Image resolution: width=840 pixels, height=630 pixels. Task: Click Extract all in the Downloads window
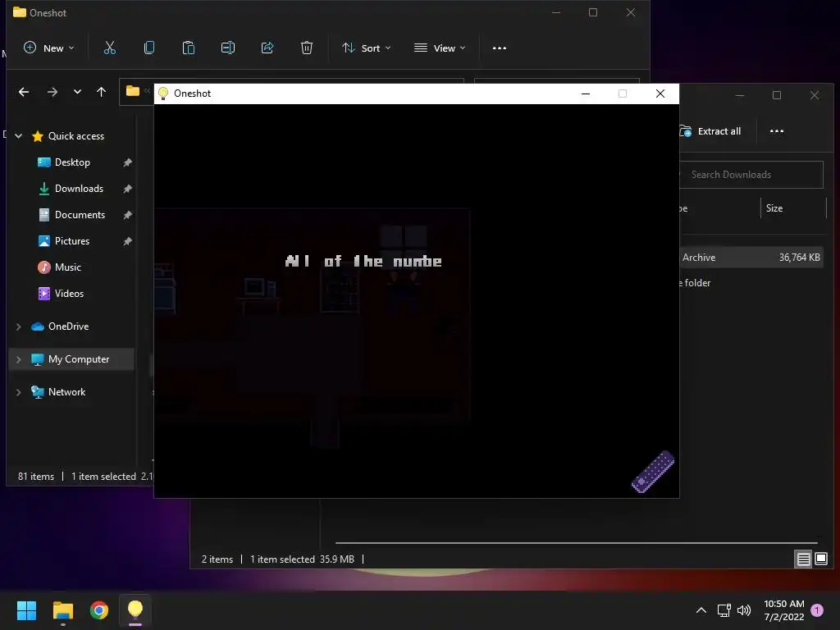[710, 131]
